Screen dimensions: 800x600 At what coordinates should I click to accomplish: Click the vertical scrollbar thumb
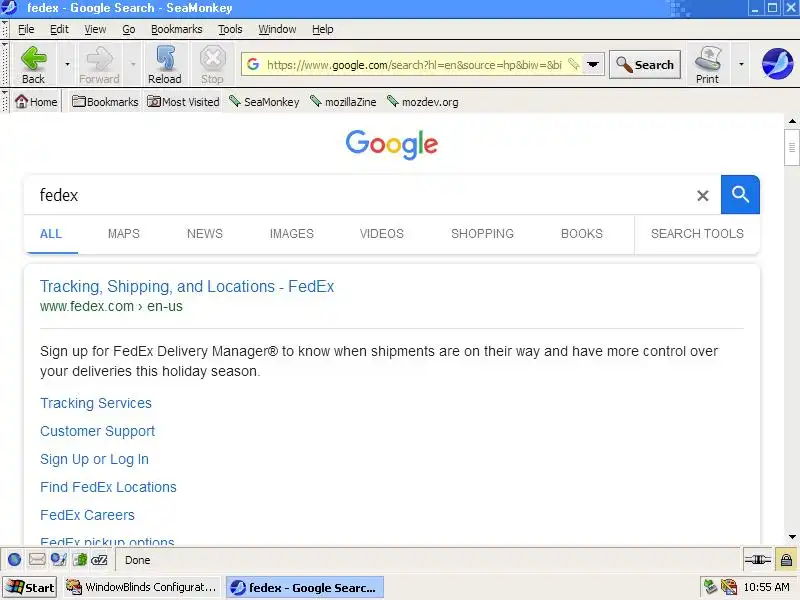click(792, 147)
